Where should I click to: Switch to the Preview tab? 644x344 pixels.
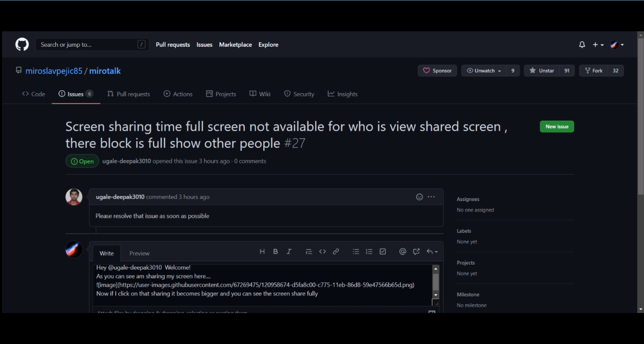point(139,253)
